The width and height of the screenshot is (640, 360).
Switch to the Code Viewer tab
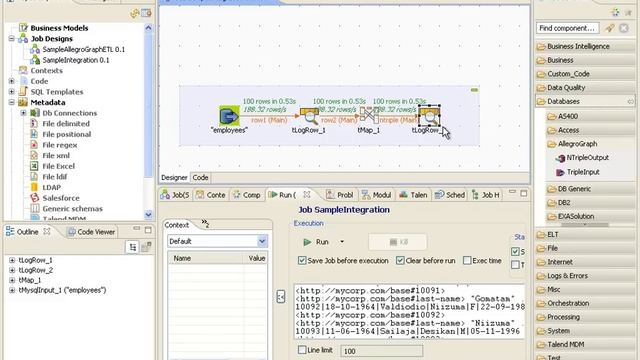tap(91, 232)
